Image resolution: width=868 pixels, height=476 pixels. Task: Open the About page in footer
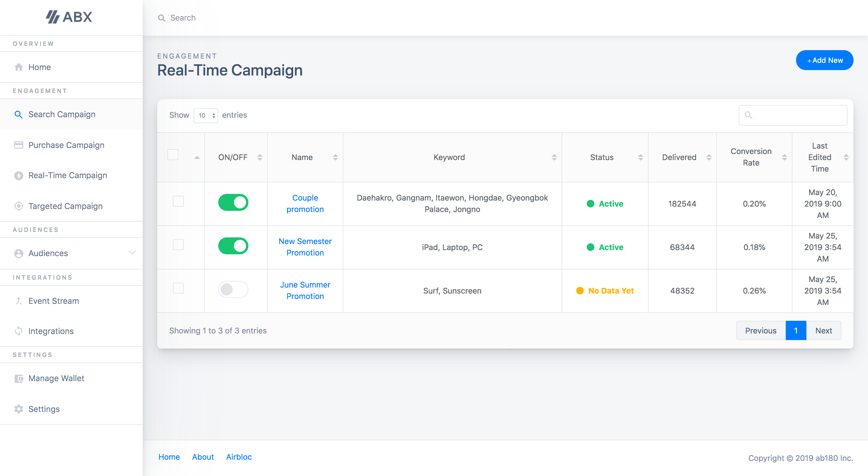(203, 457)
